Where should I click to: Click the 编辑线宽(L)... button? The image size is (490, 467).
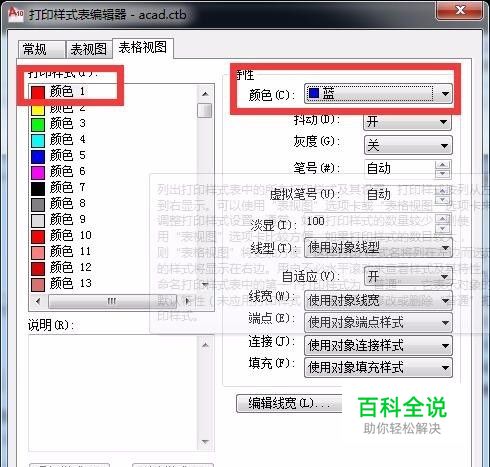click(289, 404)
